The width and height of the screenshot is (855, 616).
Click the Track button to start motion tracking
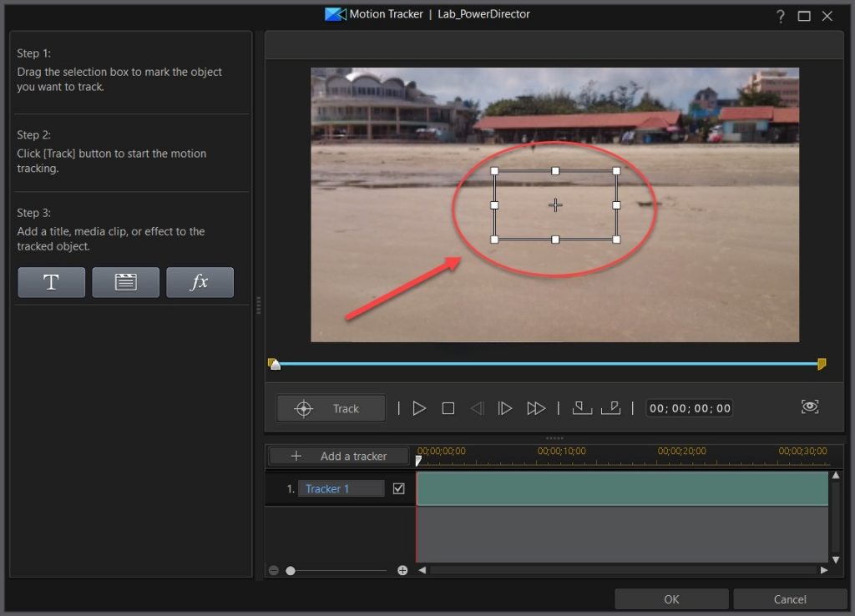[331, 408]
